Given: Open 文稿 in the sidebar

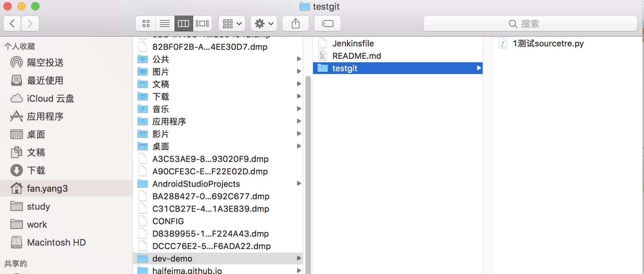Looking at the screenshot, I should (x=66, y=152).
